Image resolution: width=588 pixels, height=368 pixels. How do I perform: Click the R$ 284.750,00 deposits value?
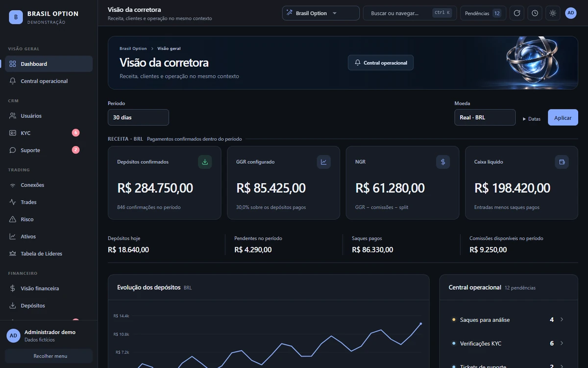click(x=155, y=188)
